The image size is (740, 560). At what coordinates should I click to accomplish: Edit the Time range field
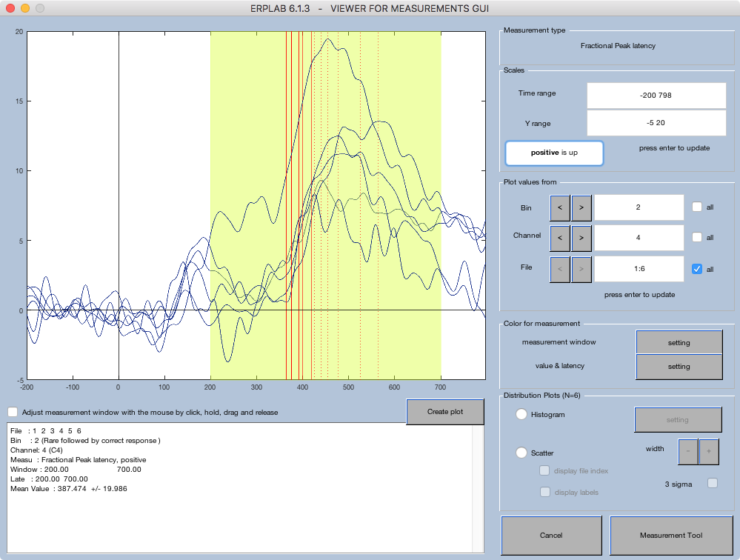pyautogui.click(x=656, y=95)
